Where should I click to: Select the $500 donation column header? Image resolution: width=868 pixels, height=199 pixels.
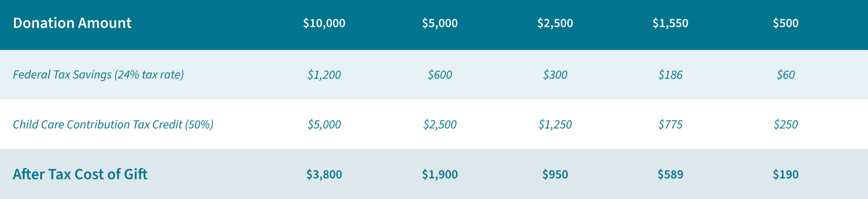(x=786, y=23)
